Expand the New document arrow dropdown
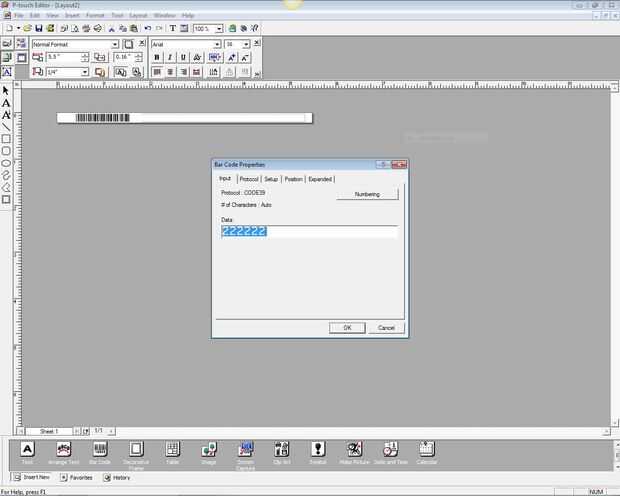Image resolution: width=620 pixels, height=496 pixels. tap(18, 28)
